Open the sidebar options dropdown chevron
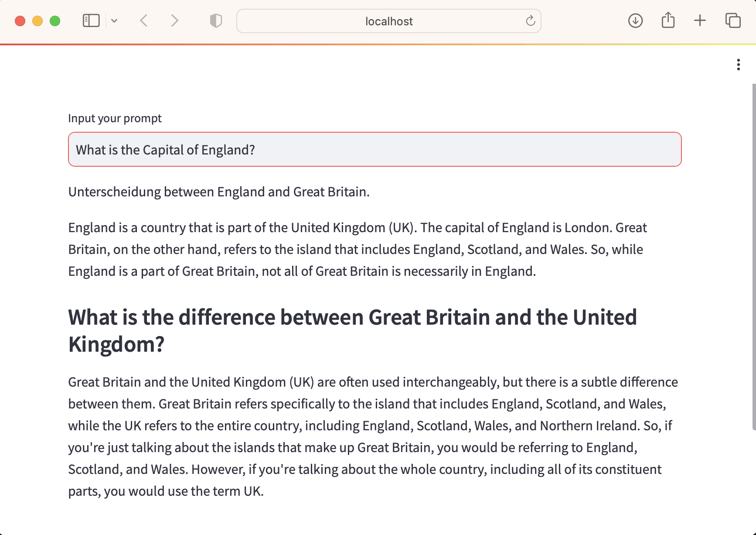 click(x=114, y=21)
